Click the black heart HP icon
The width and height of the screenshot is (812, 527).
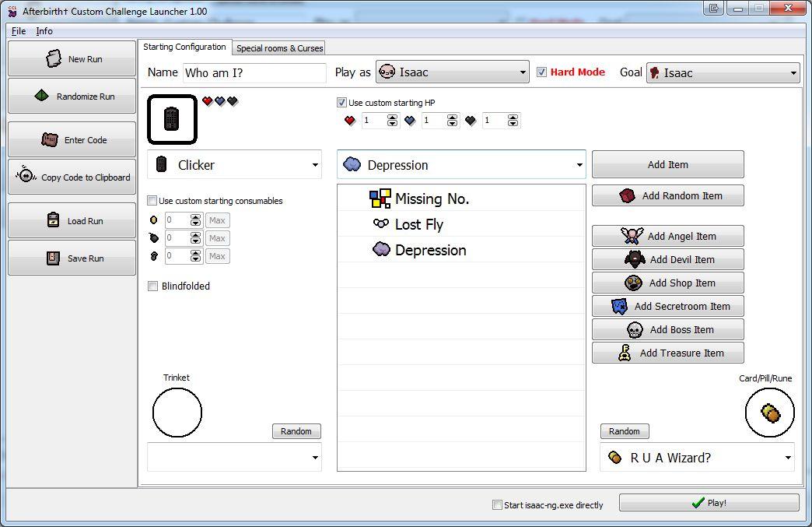(471, 120)
